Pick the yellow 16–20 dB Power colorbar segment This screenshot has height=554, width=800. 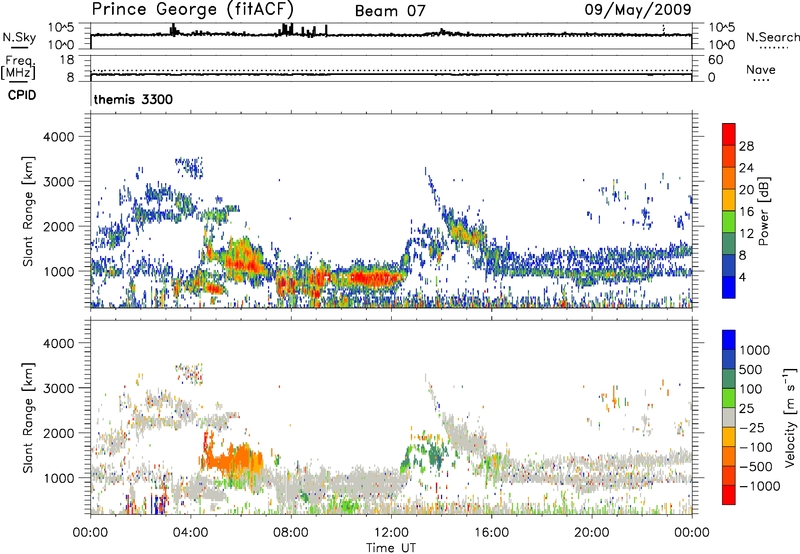(x=729, y=200)
